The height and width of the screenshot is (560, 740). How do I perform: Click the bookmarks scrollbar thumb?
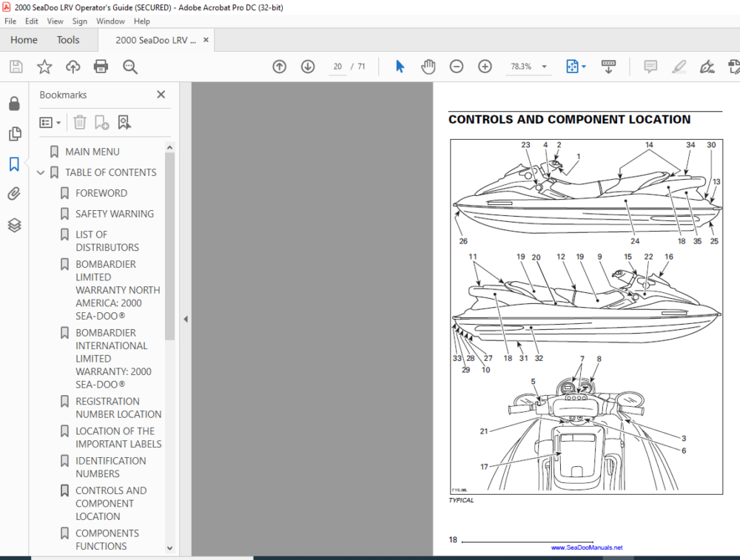coord(169,246)
